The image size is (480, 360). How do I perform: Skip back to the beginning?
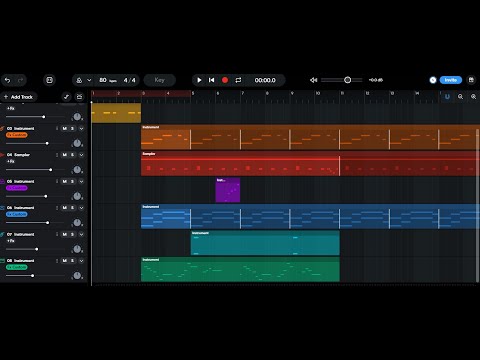tap(212, 80)
